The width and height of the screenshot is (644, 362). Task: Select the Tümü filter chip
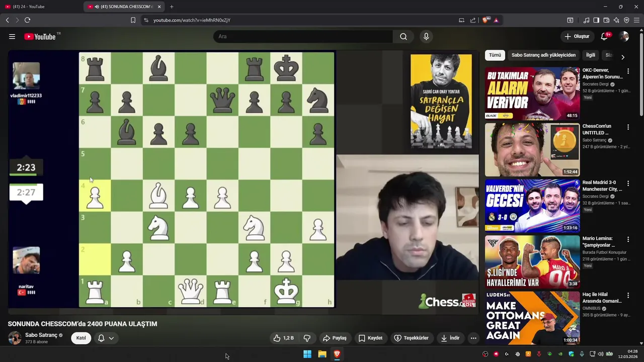(495, 55)
